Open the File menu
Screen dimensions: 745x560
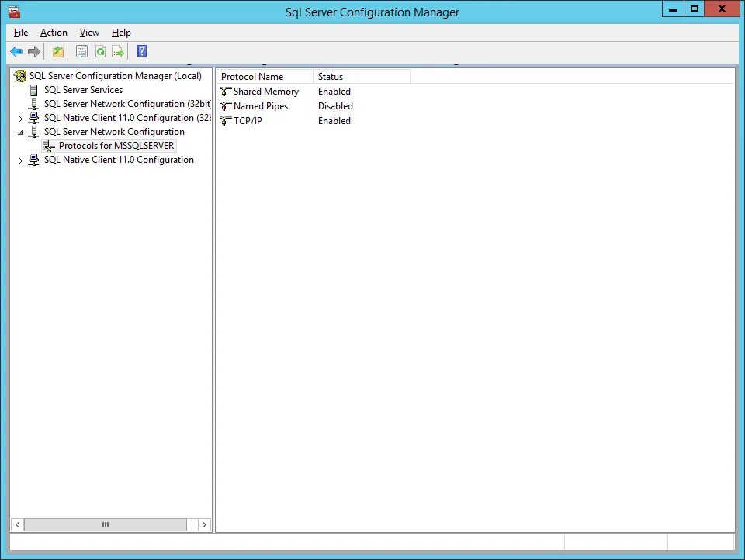pyautogui.click(x=21, y=33)
